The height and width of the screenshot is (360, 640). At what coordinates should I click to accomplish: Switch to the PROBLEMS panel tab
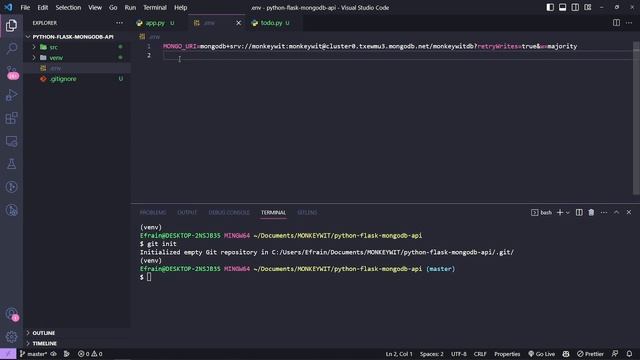(153, 212)
